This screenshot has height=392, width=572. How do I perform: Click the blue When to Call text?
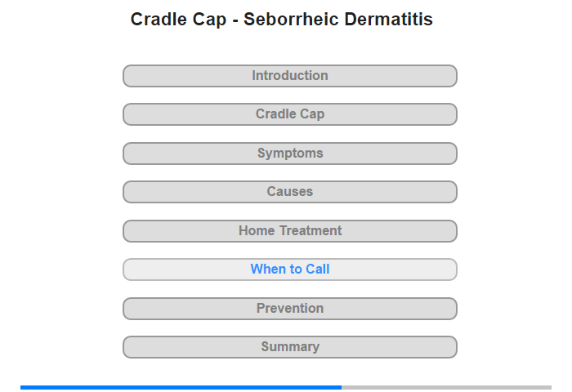tap(289, 269)
